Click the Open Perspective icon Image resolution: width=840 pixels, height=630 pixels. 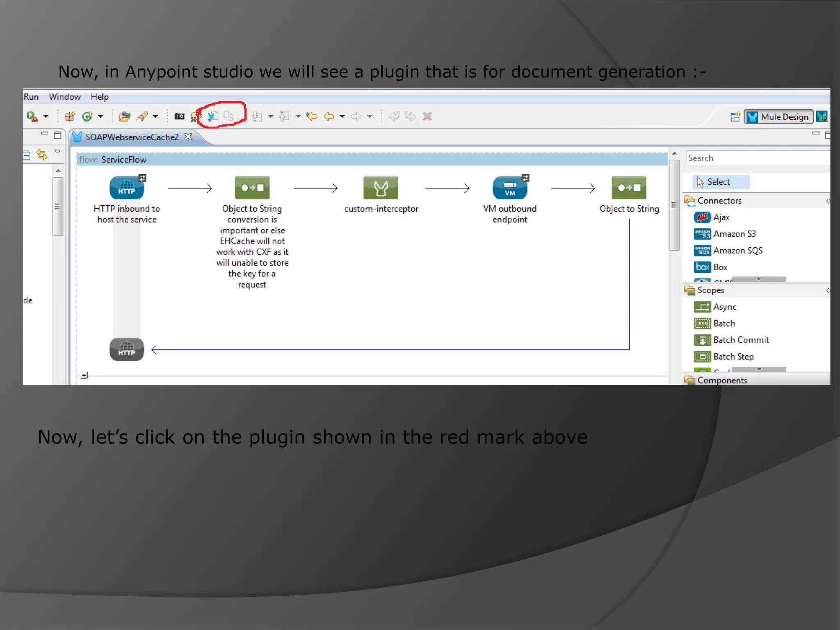point(735,117)
